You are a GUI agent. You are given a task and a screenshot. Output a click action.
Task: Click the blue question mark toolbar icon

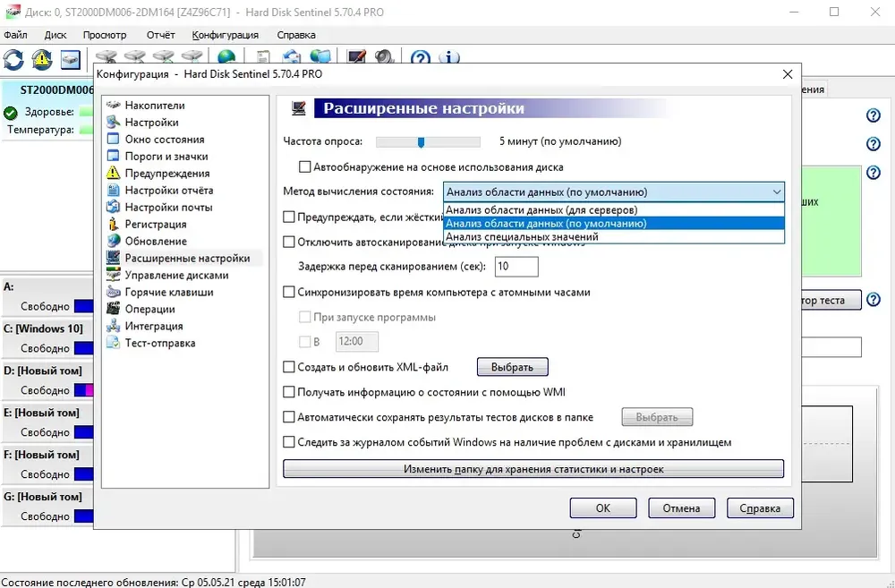click(x=420, y=59)
